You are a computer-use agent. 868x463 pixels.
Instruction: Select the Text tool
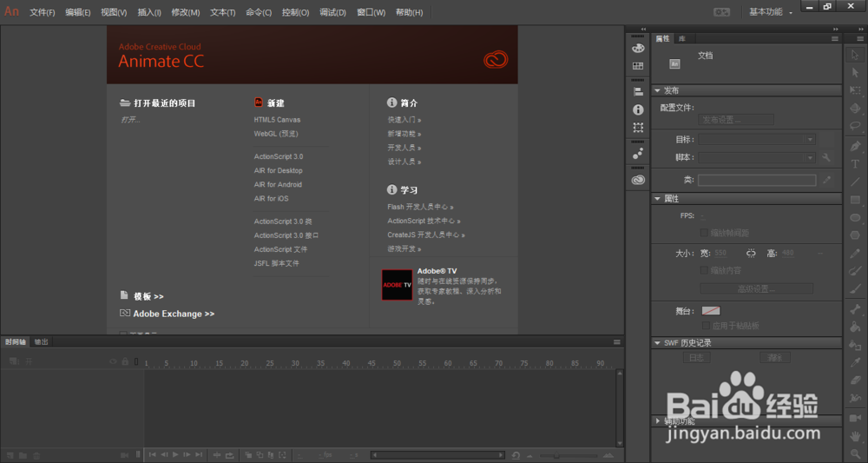click(855, 164)
